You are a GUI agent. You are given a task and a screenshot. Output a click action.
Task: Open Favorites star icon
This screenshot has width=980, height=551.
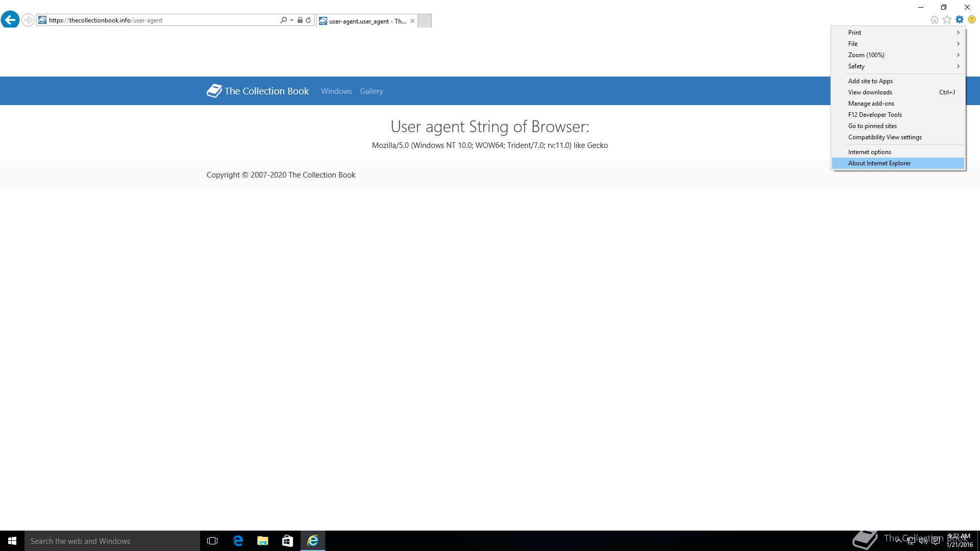[x=947, y=20]
